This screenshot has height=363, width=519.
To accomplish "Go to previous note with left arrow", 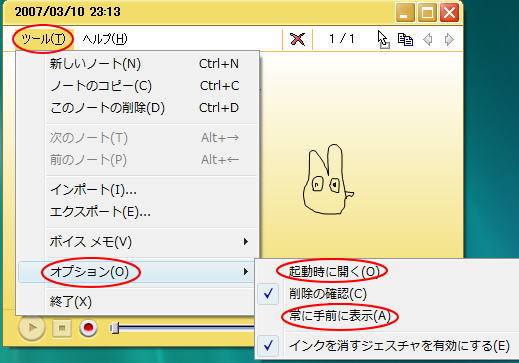I will 428,39.
